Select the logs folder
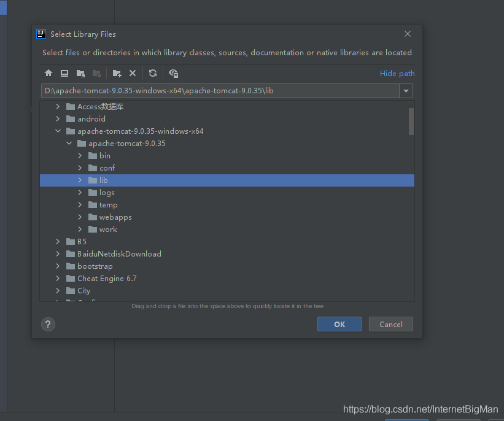 pyautogui.click(x=227, y=192)
